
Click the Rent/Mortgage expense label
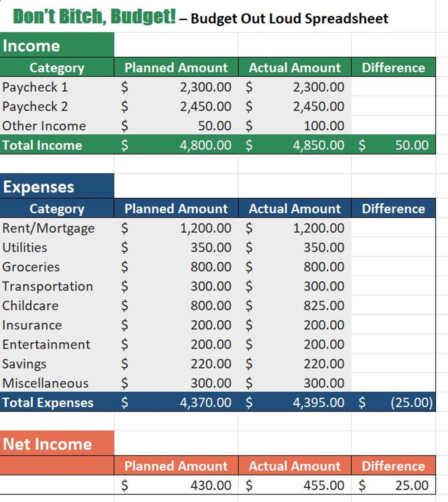[x=48, y=228]
